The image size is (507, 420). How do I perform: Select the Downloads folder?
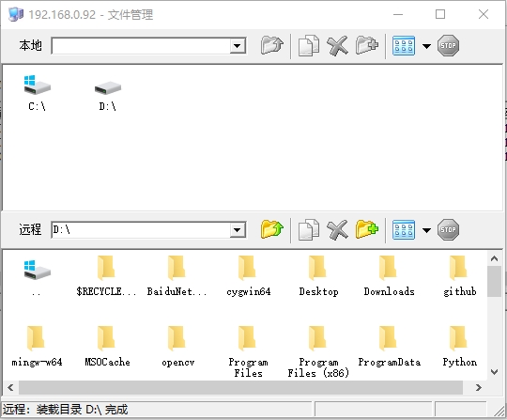pos(389,276)
